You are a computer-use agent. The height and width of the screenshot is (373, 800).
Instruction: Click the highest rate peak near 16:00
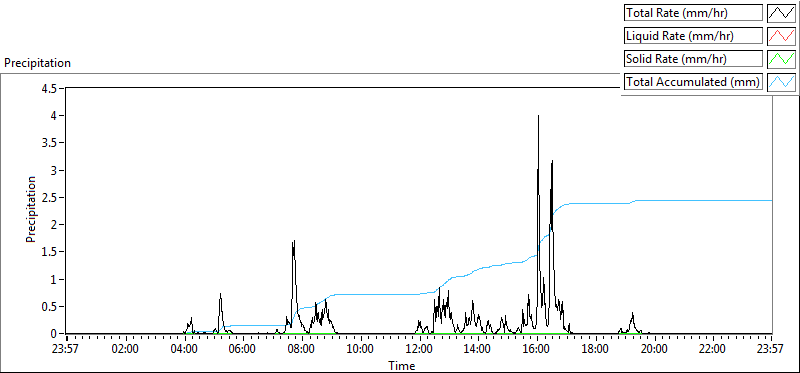point(538,116)
